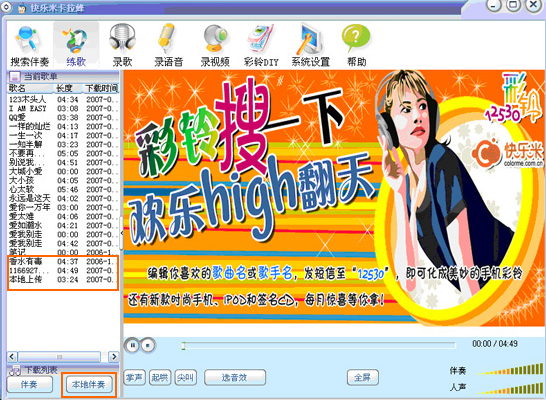Sort list by 歌名 column header

31,88
